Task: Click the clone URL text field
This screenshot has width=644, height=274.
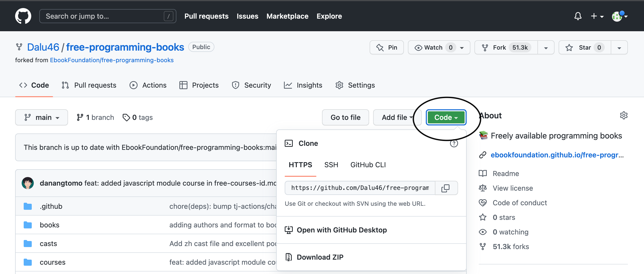Action: (360, 188)
